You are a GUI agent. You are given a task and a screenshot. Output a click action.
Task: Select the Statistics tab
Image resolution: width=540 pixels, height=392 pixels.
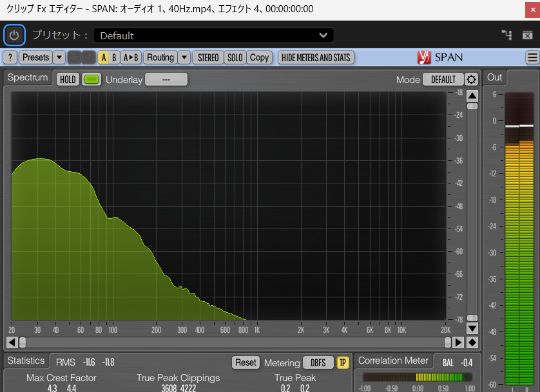(x=26, y=361)
